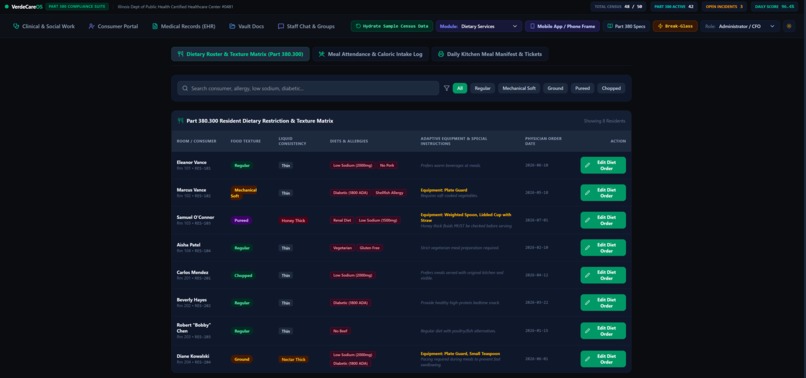
Task: Click the Daily Score indicator
Action: click(x=774, y=7)
